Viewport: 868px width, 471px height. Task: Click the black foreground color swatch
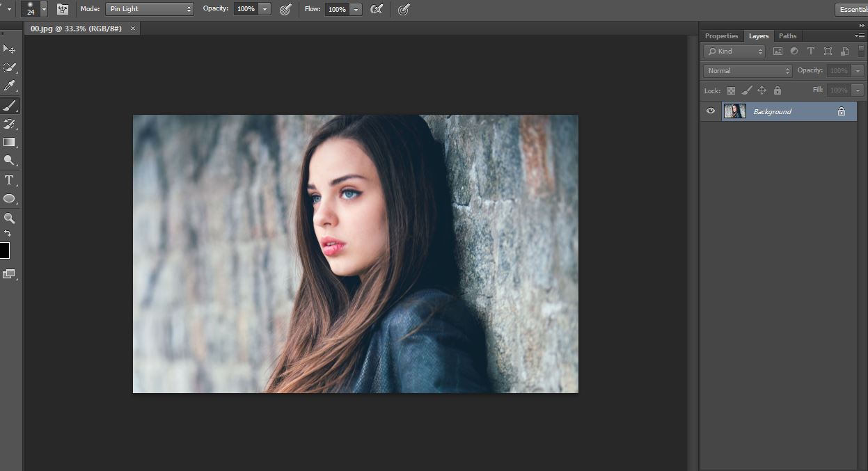4,250
